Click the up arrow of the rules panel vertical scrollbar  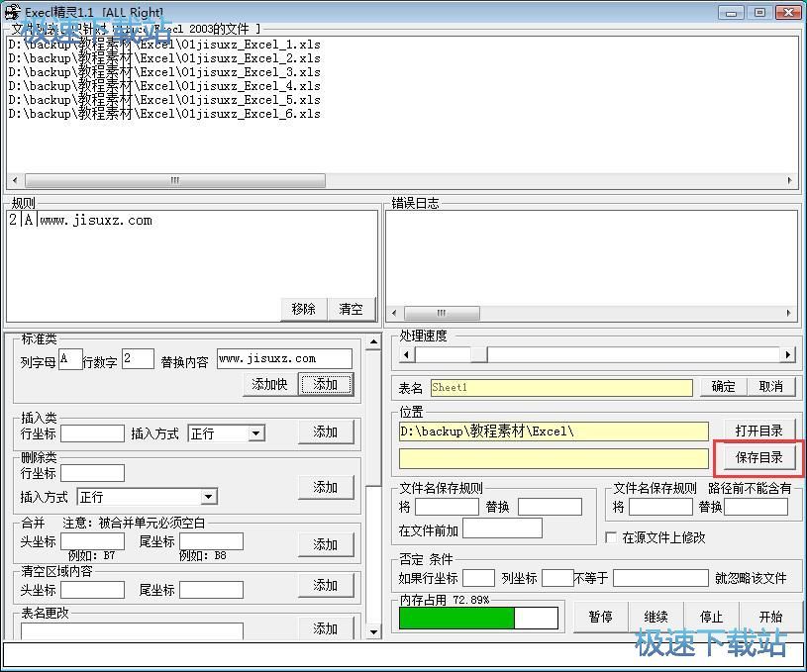tap(373, 342)
